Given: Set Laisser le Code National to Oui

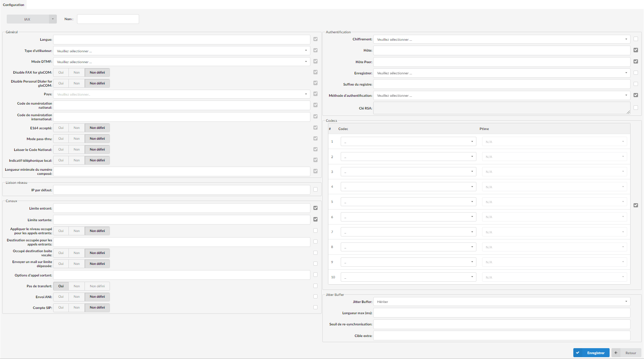Looking at the screenshot, I should click(x=61, y=149).
